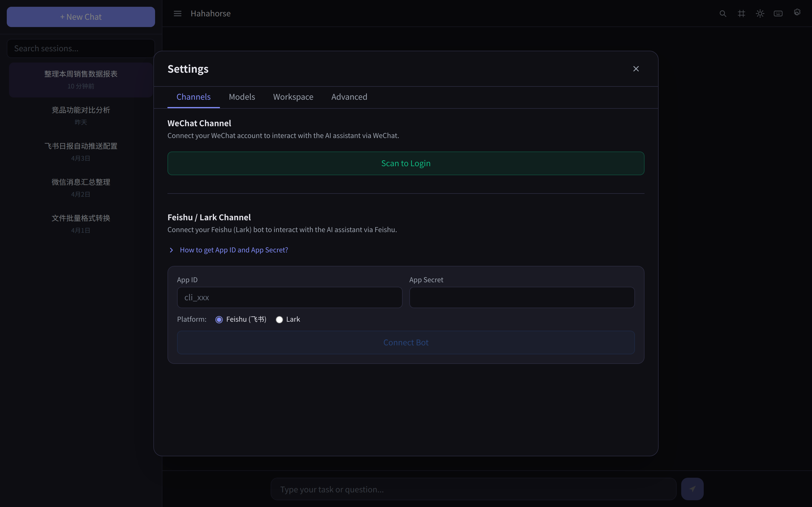This screenshot has height=507, width=812.
Task: Select the Lark platform radio button
Action: click(279, 320)
